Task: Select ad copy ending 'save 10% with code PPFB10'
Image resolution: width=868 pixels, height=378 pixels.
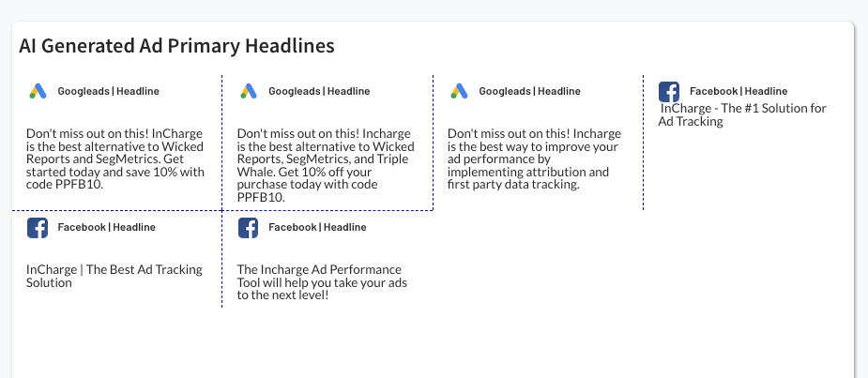Action: [x=115, y=159]
